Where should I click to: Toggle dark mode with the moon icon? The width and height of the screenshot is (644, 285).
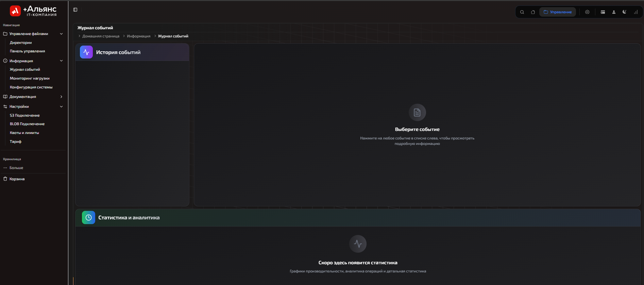pos(625,12)
